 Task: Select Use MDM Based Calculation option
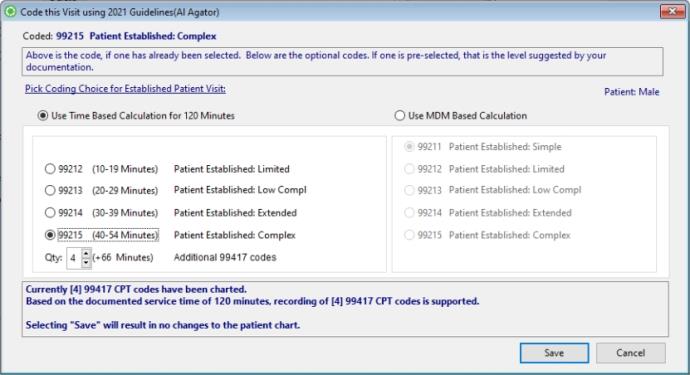(x=400, y=116)
